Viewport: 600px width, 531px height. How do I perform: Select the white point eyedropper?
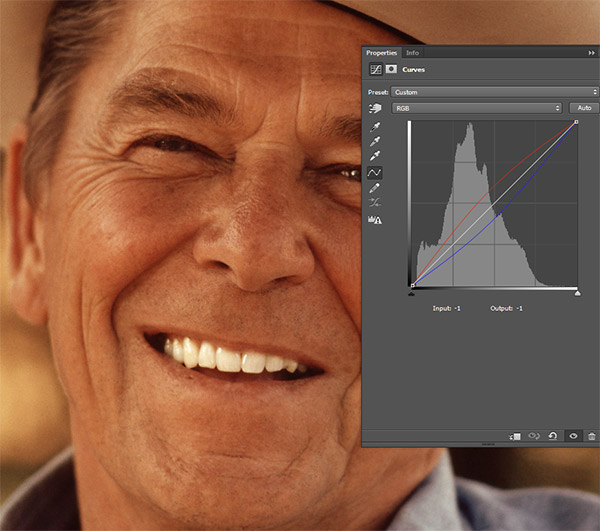tap(375, 156)
